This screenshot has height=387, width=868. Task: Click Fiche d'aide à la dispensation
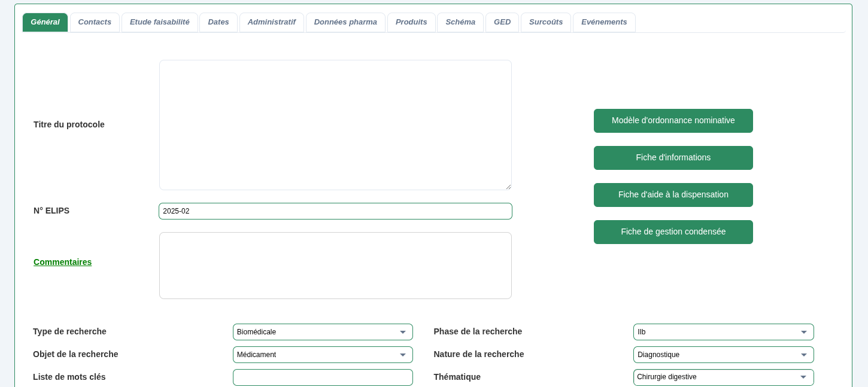[673, 195]
